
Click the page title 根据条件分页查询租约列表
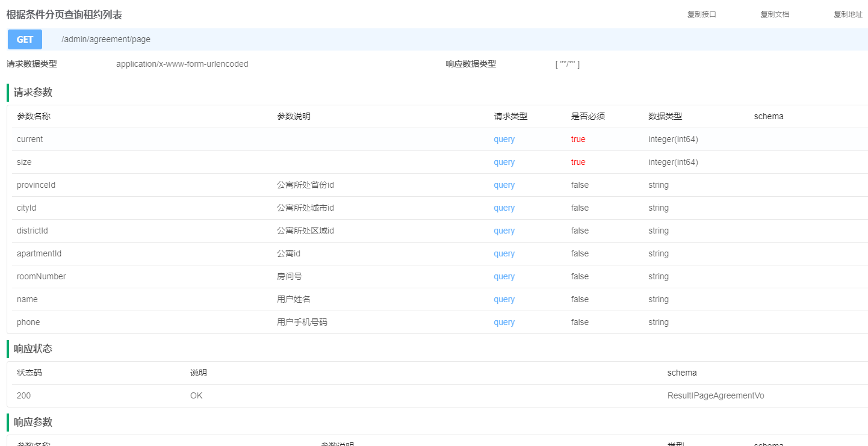(64, 14)
